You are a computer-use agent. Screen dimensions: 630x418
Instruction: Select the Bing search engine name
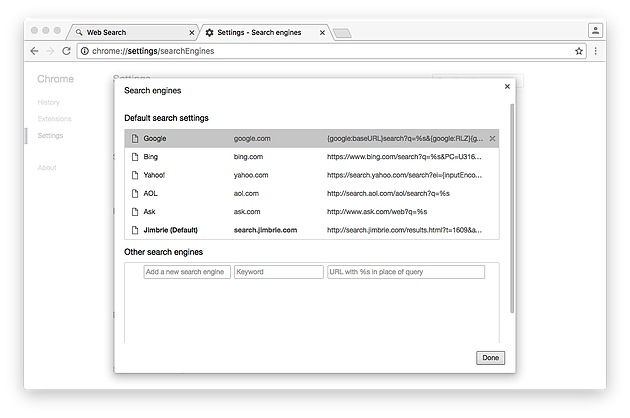(151, 157)
